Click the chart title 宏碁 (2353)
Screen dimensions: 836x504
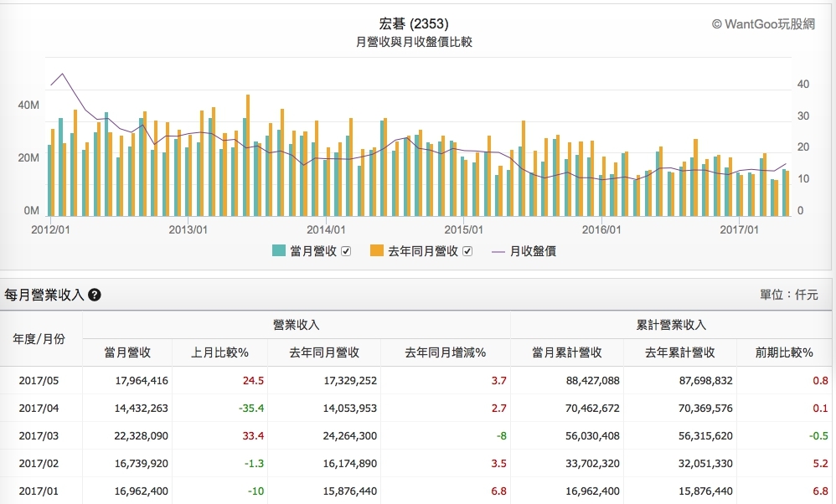pos(414,24)
